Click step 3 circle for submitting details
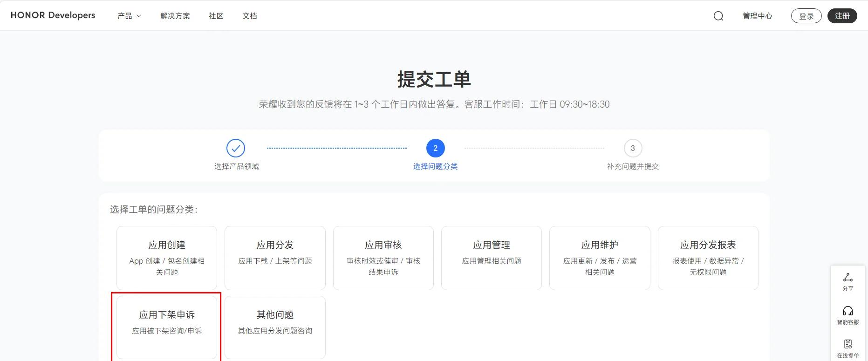 633,148
